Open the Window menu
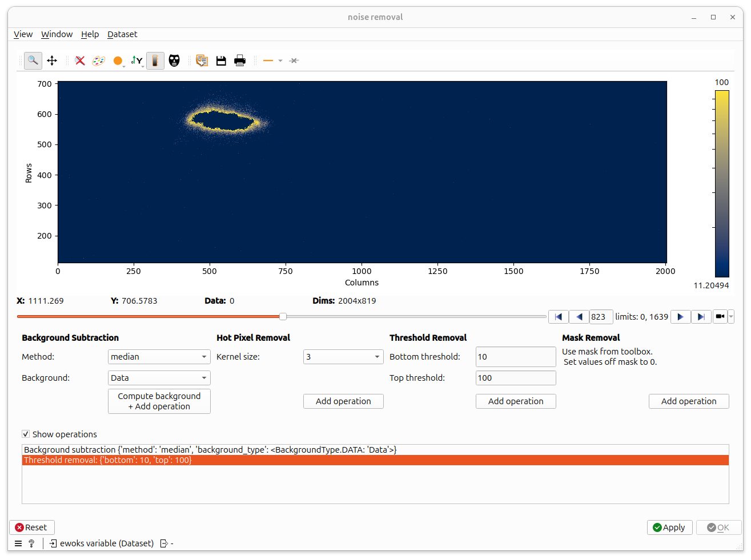This screenshot has width=751, height=560. [57, 34]
